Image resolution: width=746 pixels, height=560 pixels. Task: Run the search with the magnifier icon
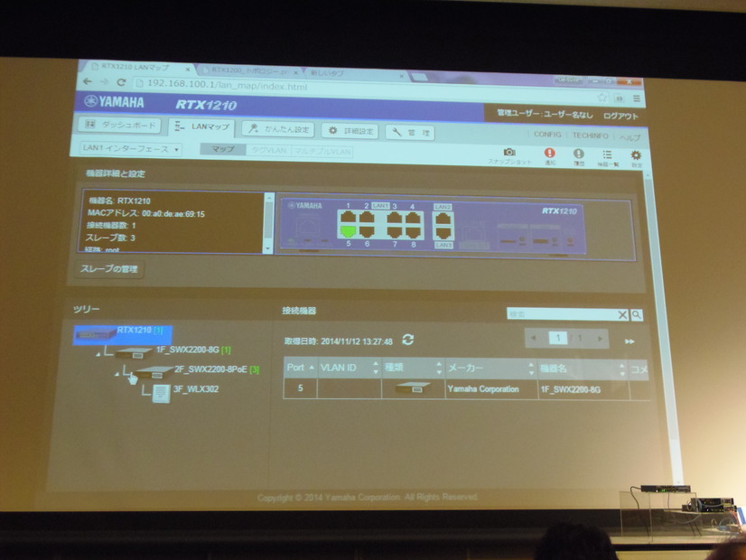point(637,314)
